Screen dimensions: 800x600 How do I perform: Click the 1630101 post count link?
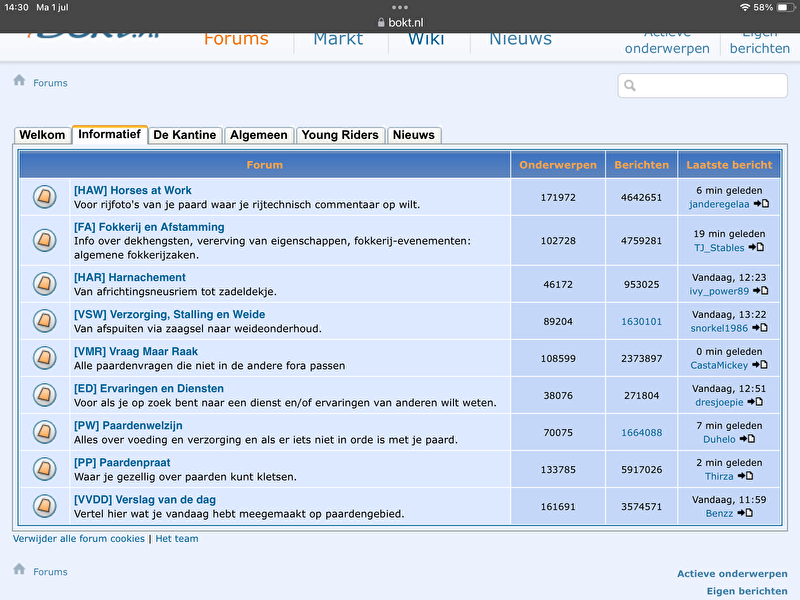pos(641,321)
